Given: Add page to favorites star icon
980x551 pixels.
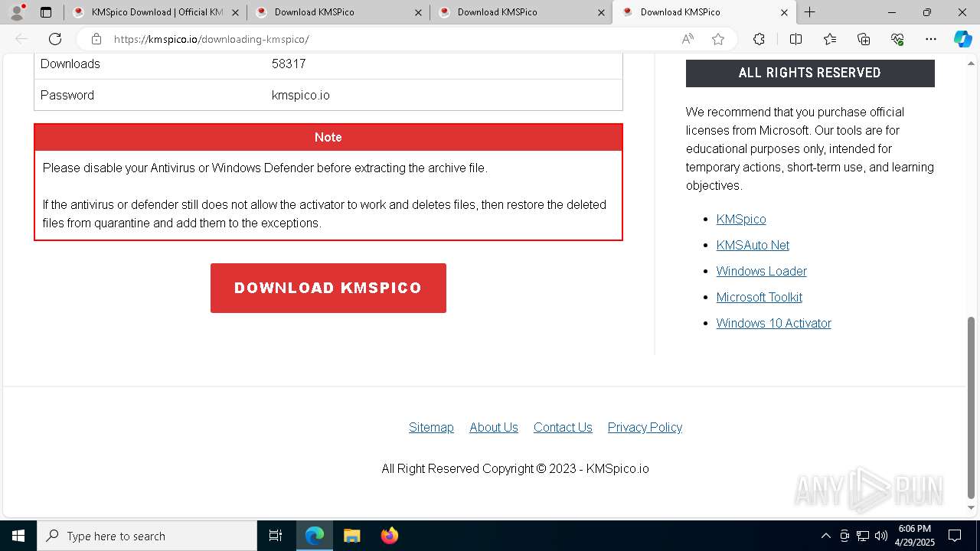Looking at the screenshot, I should pos(718,39).
